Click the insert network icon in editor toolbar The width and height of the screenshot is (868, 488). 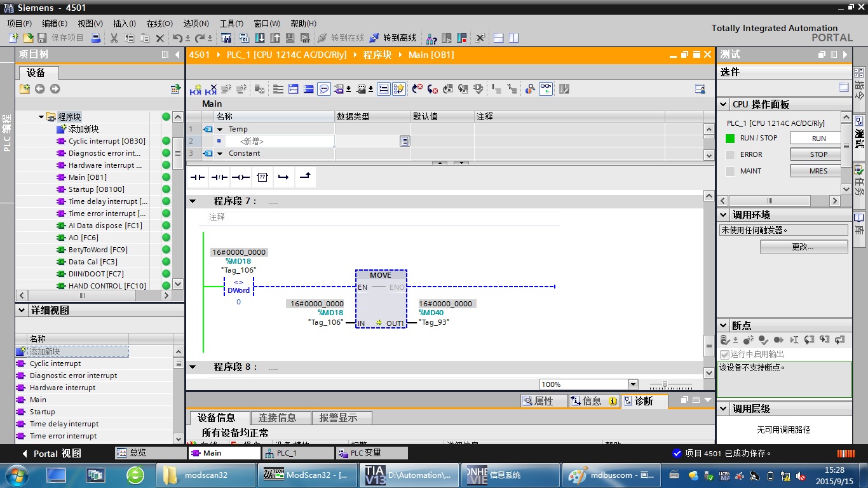click(x=196, y=89)
